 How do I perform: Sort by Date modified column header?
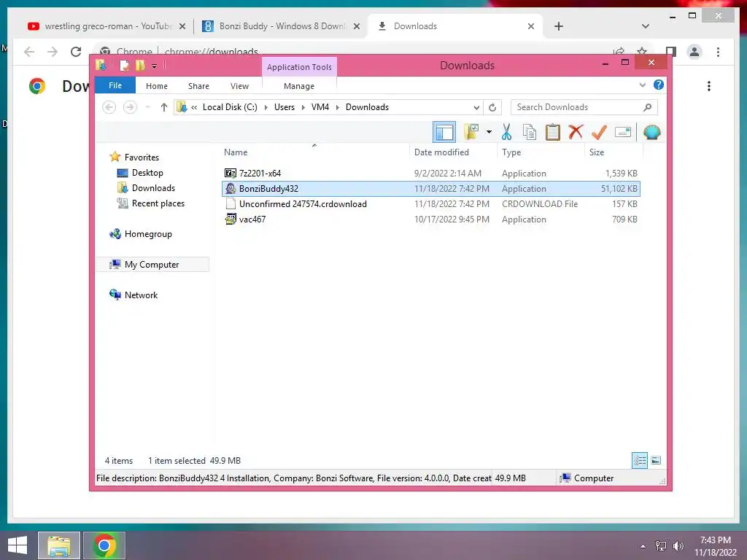point(453,152)
